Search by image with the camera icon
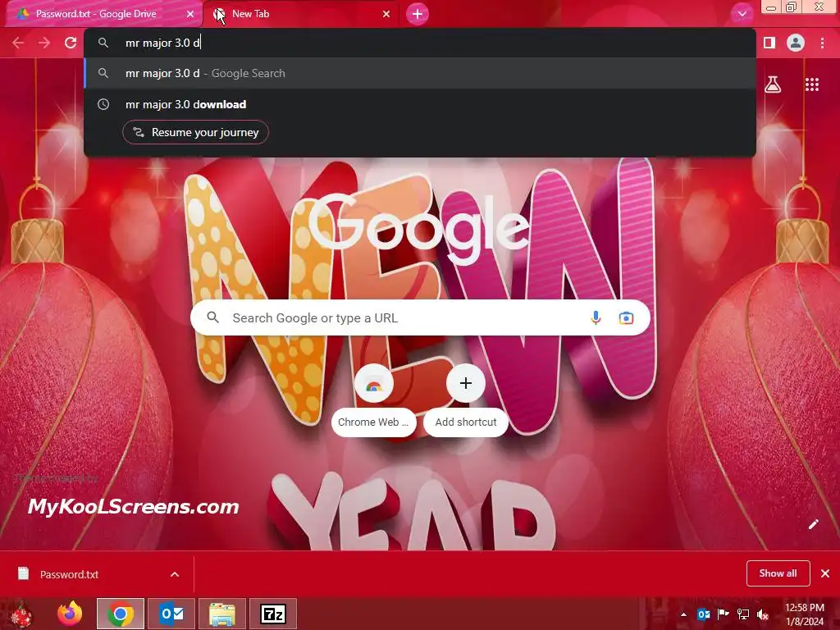Viewport: 840px width, 630px height. [x=626, y=317]
